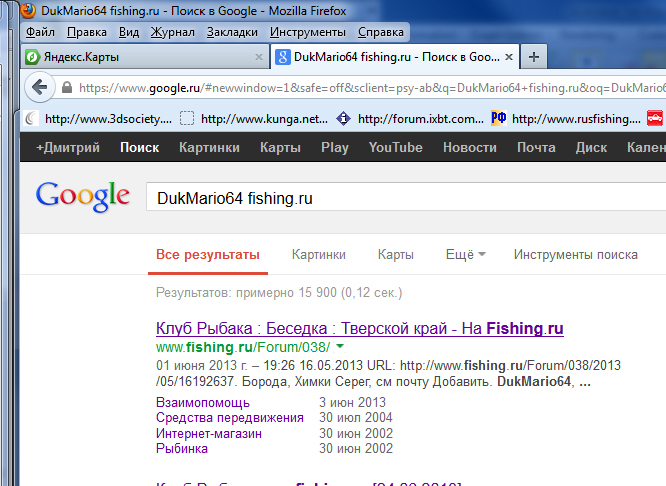
Task: Click the browser Back arrow button
Action: pyautogui.click(x=40, y=87)
